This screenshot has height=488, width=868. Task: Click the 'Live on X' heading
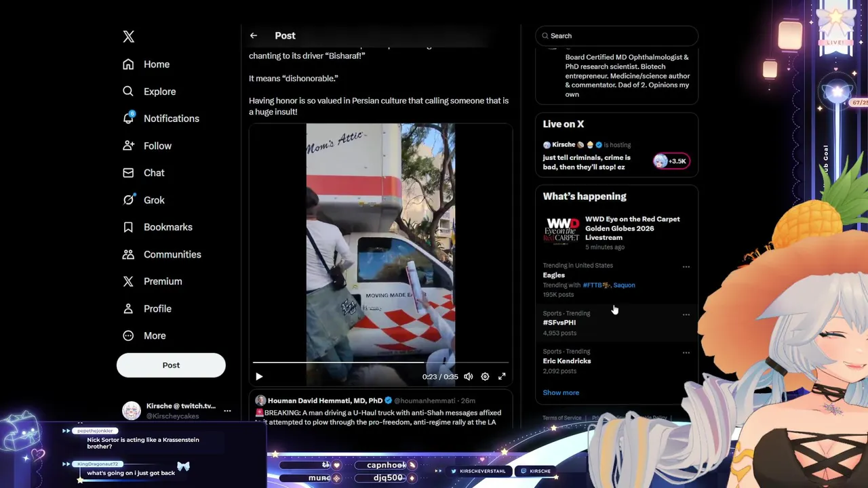564,124
